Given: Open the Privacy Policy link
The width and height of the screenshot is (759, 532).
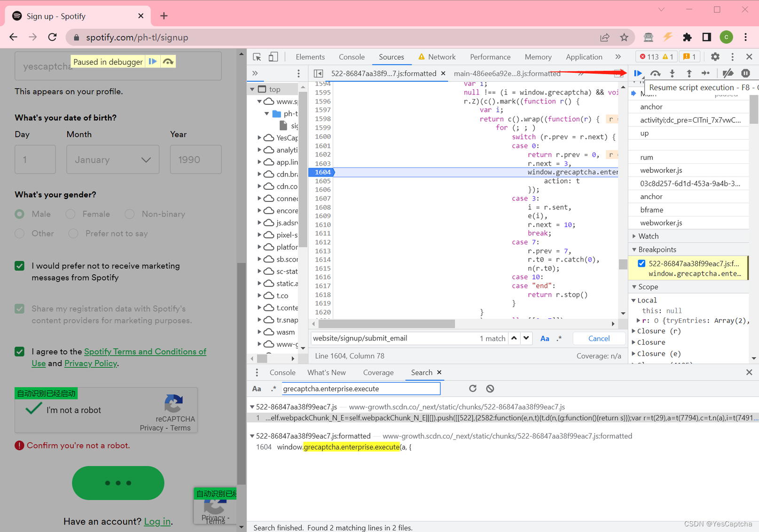Looking at the screenshot, I should (90, 363).
